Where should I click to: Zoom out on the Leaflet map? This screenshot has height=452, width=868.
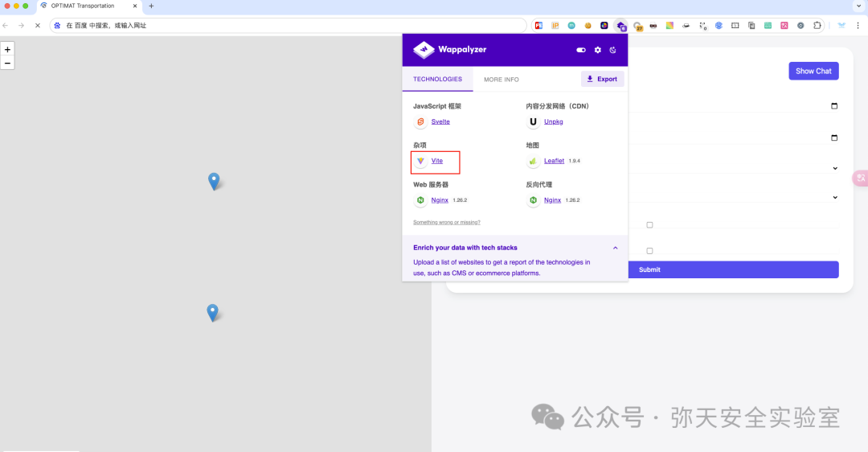click(7, 64)
